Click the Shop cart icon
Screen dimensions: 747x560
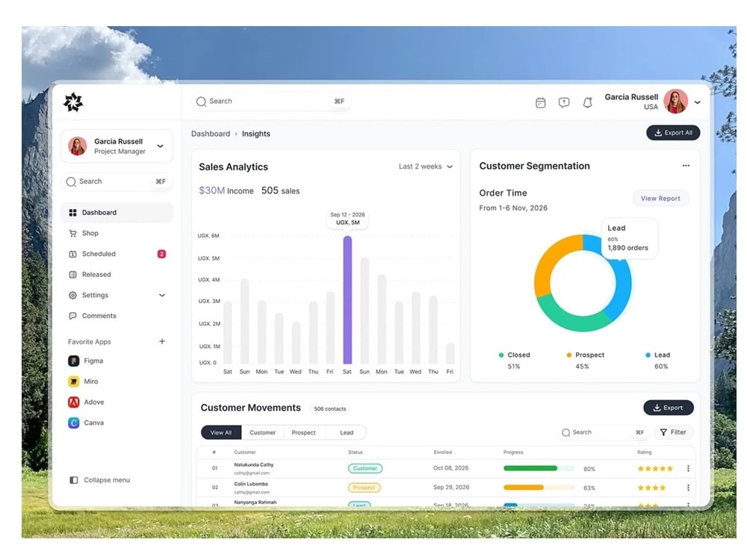[x=72, y=233]
